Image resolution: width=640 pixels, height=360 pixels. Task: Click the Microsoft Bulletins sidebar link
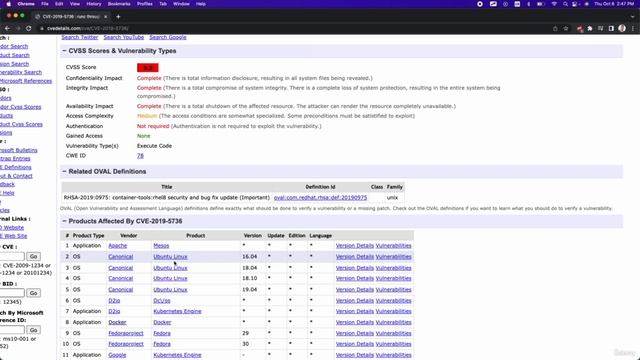[18, 150]
